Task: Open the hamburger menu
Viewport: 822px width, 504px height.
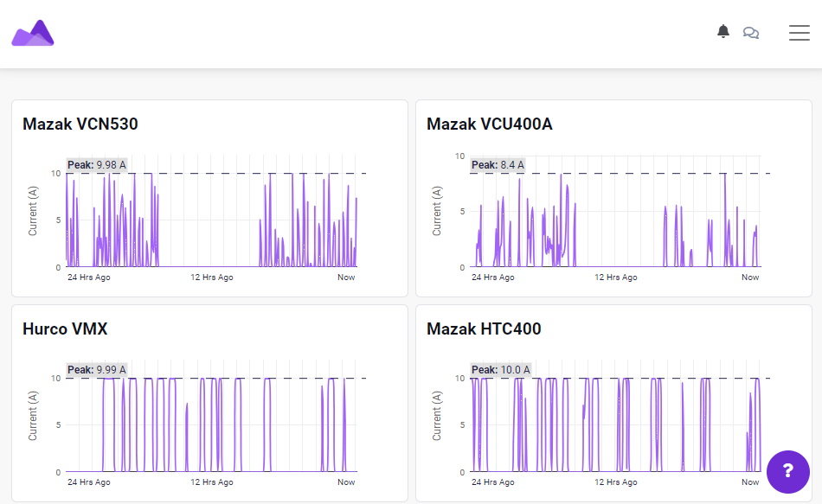Action: pos(799,33)
